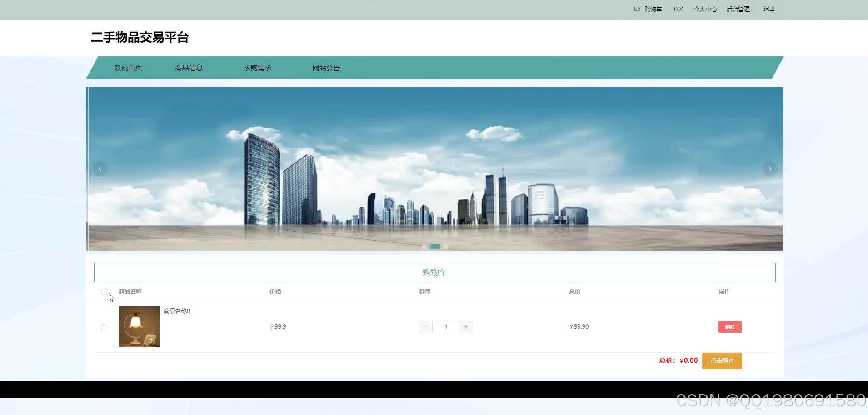Viewport: 868px width, 415px height.
Task: Open the 求购需求 dropdown menu
Action: (257, 68)
